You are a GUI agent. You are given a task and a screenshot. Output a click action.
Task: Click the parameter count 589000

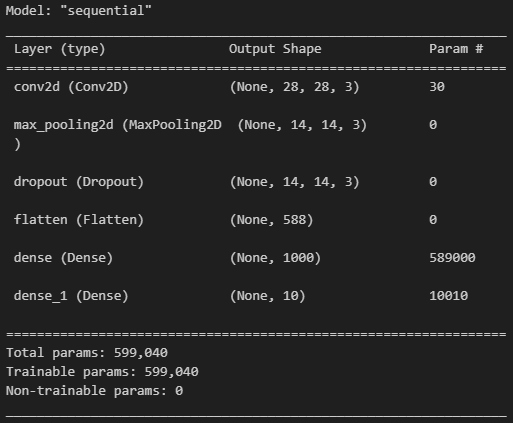[452, 258]
